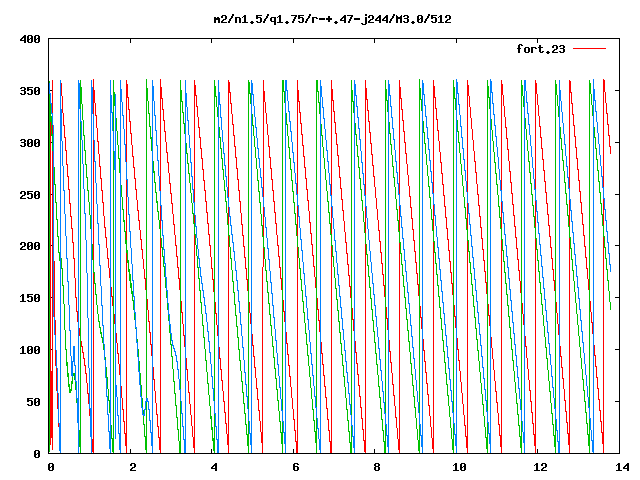The image size is (640, 480).
Task: Click the y-axis label 100
Action: [30, 350]
